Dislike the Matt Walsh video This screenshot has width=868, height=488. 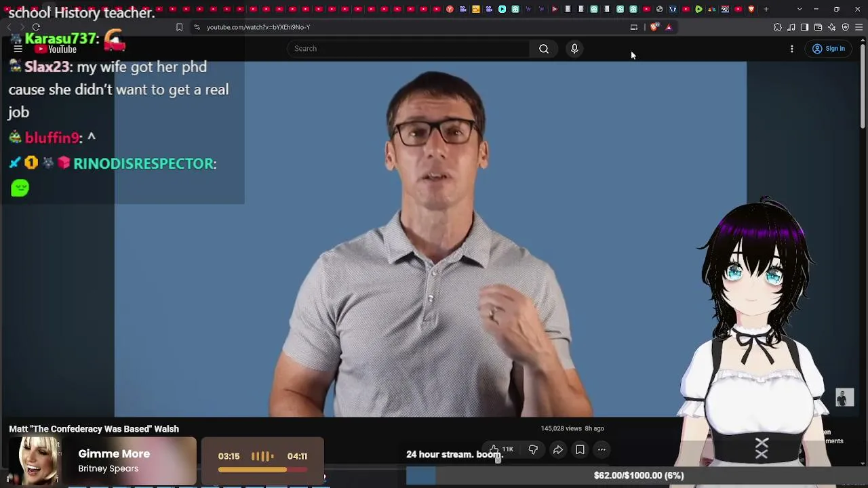(x=533, y=449)
